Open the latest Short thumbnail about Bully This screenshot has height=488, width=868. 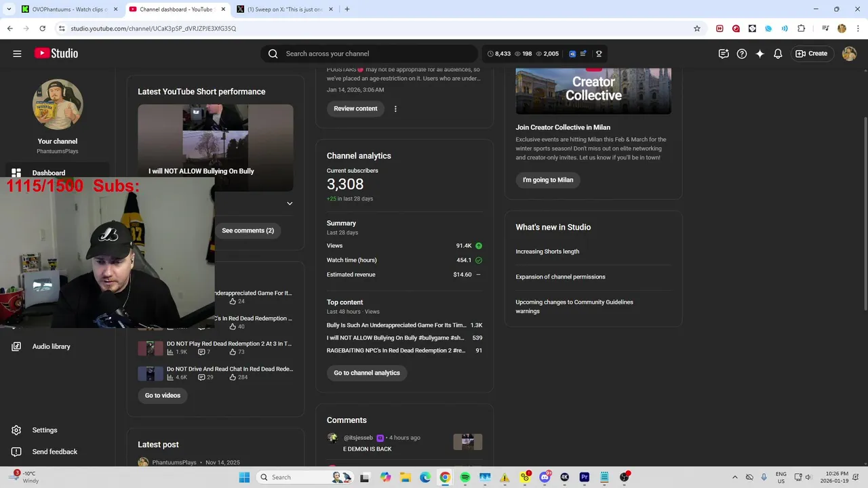point(216,147)
